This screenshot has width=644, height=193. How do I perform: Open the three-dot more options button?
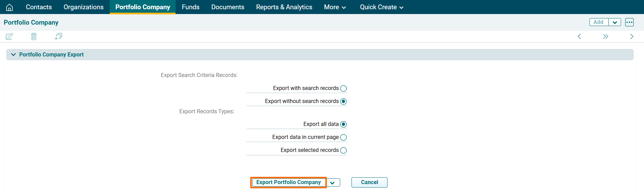click(x=629, y=22)
